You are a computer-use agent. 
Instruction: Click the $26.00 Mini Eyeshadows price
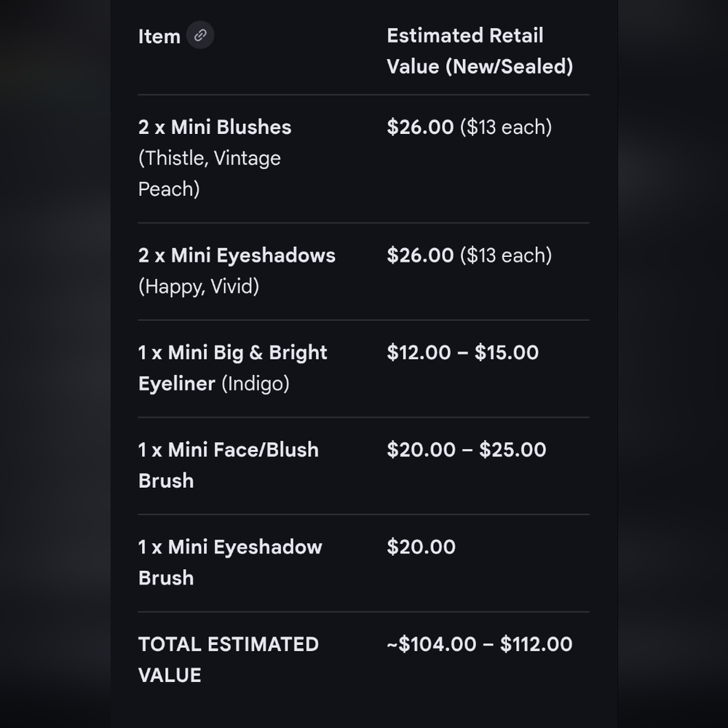tap(420, 256)
